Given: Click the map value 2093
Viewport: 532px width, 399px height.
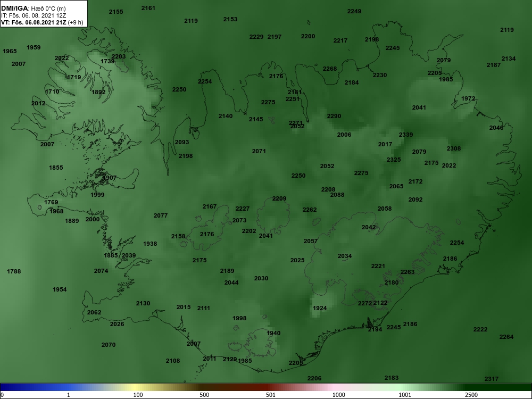Looking at the screenshot, I should tap(182, 142).
